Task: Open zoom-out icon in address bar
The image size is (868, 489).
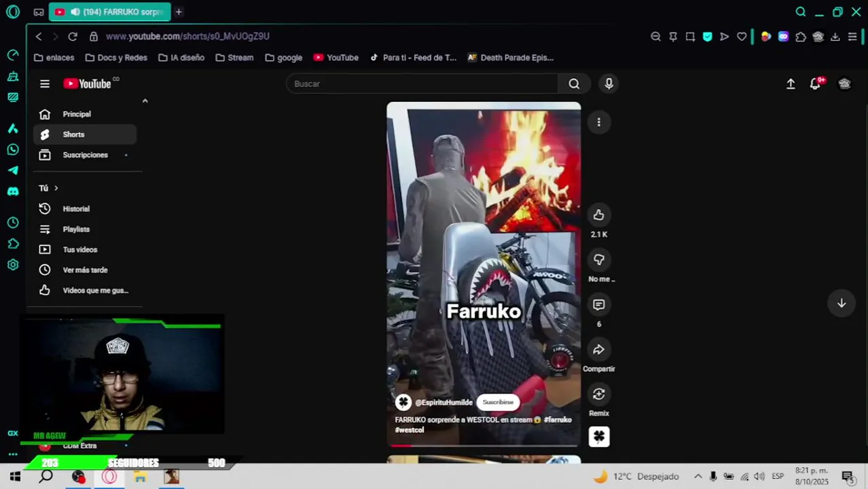Action: (655, 37)
